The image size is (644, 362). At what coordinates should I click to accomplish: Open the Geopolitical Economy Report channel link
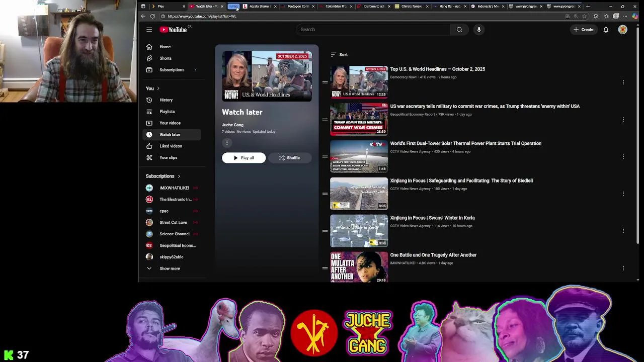413,115
